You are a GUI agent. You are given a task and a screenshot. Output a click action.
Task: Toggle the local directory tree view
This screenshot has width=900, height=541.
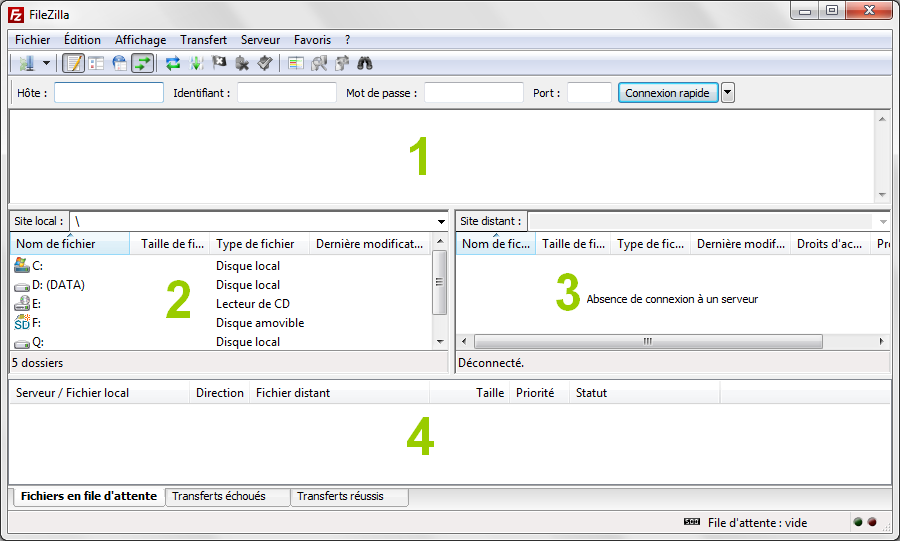tap(96, 63)
